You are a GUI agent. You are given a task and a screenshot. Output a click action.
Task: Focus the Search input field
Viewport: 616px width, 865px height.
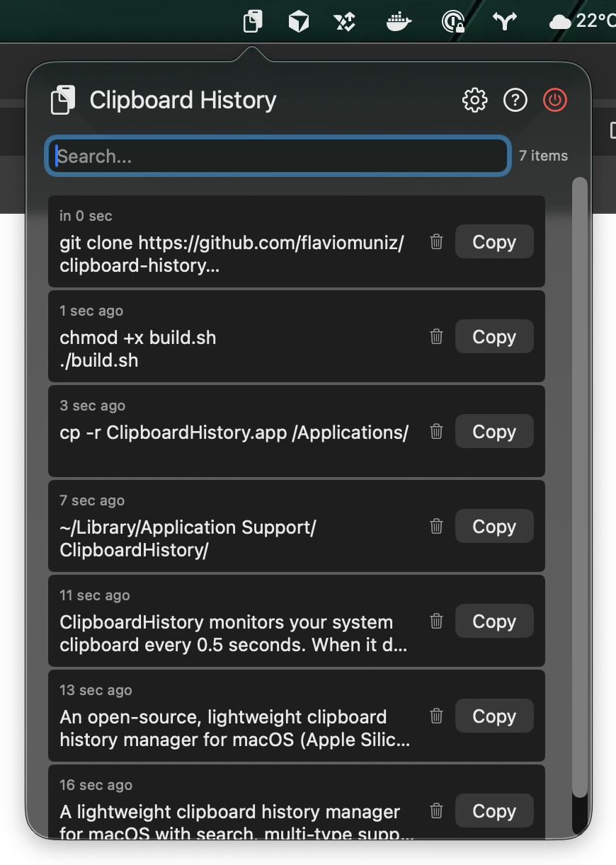click(x=278, y=156)
